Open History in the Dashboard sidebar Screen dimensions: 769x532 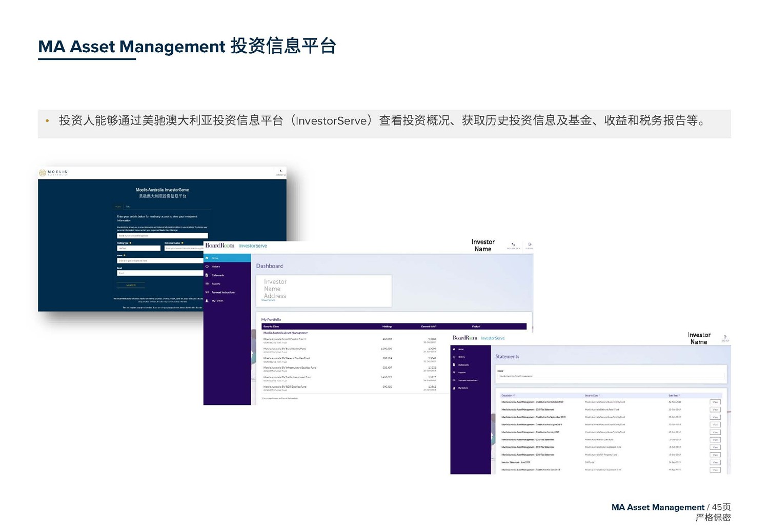click(x=216, y=267)
